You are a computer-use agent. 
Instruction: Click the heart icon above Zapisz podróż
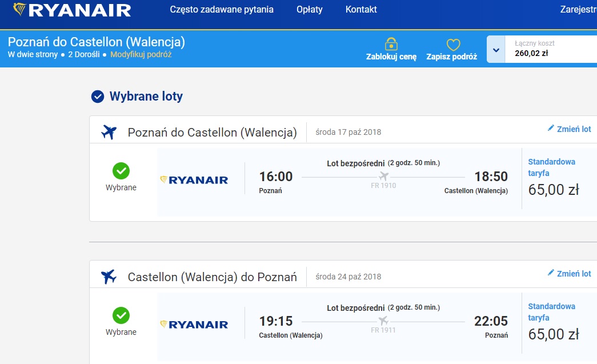(453, 45)
